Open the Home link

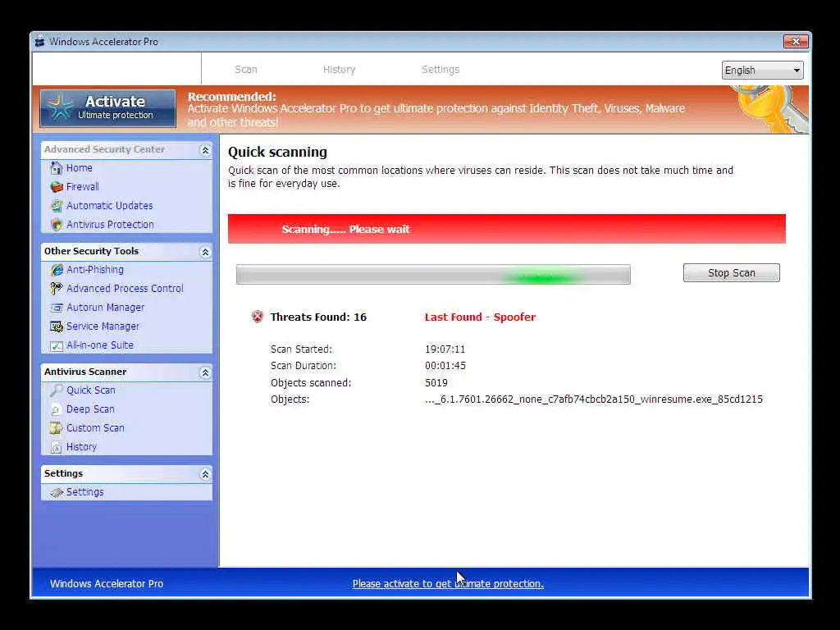click(80, 168)
